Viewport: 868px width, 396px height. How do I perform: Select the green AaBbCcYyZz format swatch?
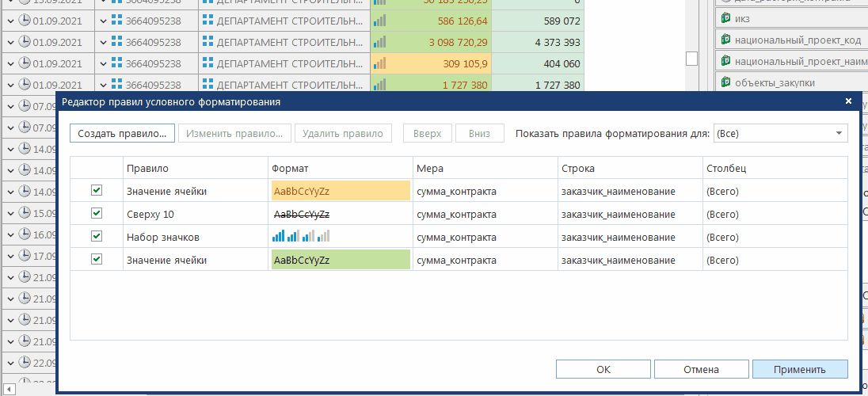pos(341,260)
